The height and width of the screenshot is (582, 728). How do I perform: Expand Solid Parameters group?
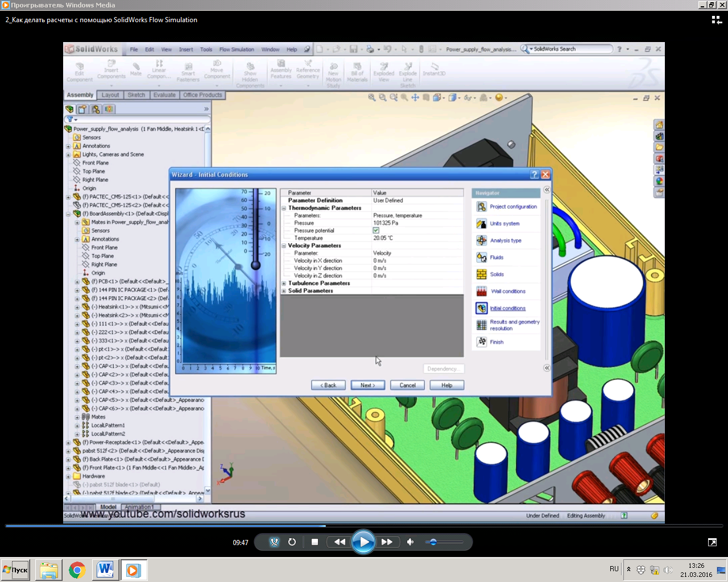(284, 291)
